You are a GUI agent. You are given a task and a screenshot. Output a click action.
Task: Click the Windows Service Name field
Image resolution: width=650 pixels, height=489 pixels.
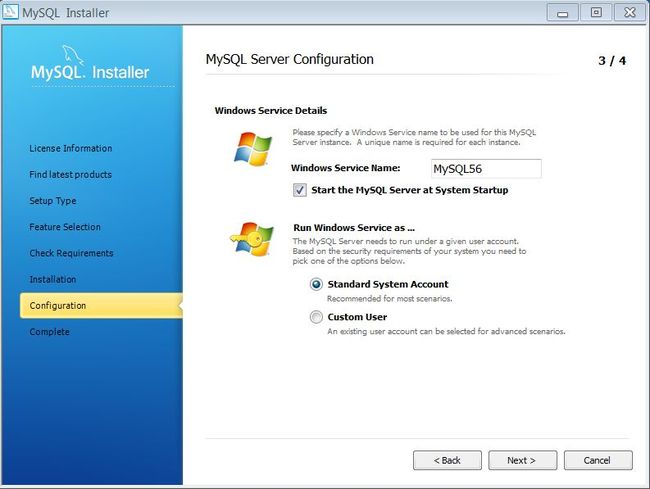pos(486,169)
